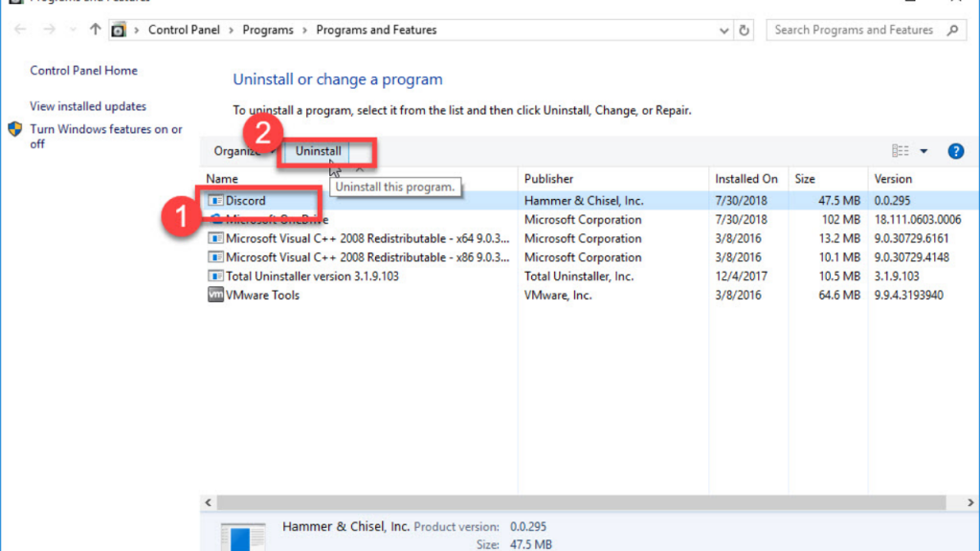Click icon of Visual C++ 2008 x64
This screenshot has width=980, height=551.
pyautogui.click(x=215, y=238)
